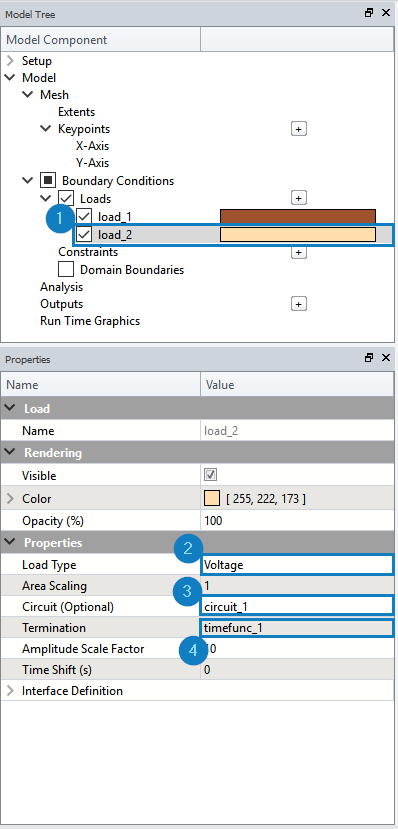The image size is (398, 829).
Task: Expand the Setup tree node
Action: pyautogui.click(x=10, y=61)
